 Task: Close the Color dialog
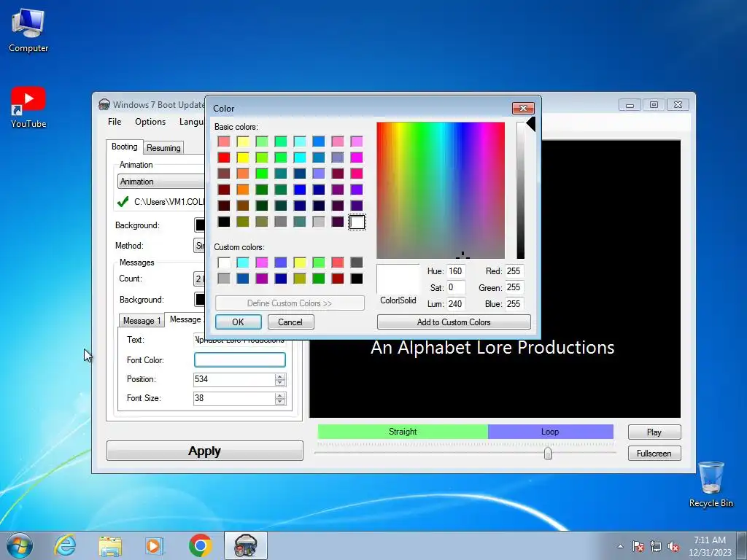[x=522, y=108]
